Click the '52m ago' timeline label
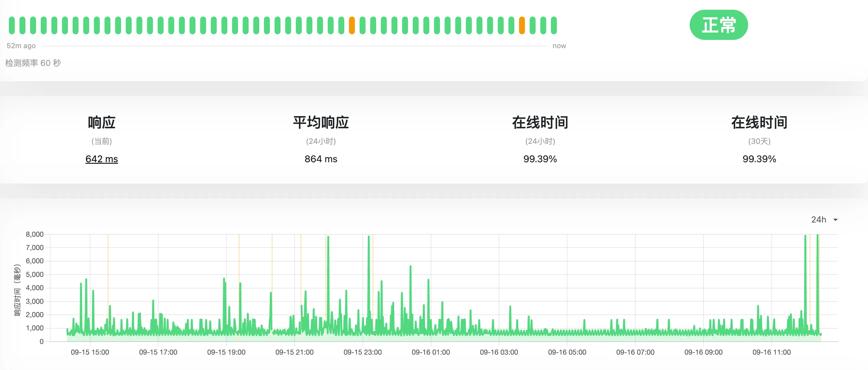This screenshot has height=370, width=868. (21, 46)
